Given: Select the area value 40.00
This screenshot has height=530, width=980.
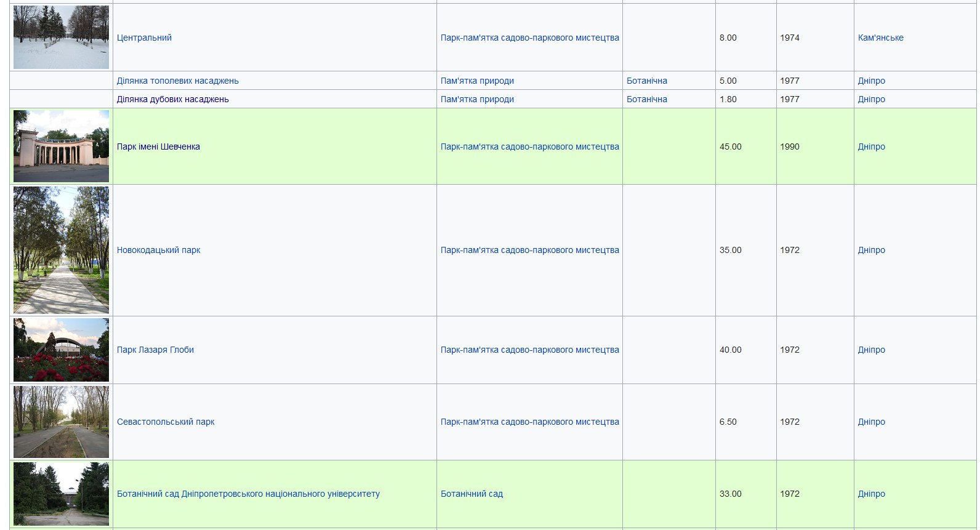Looking at the screenshot, I should pyautogui.click(x=731, y=350).
